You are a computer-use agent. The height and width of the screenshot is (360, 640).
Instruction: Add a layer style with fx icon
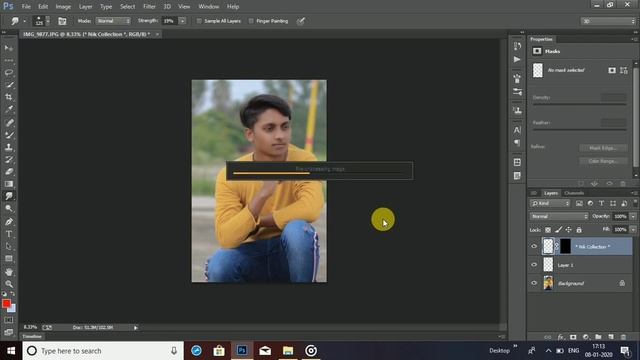coord(561,337)
